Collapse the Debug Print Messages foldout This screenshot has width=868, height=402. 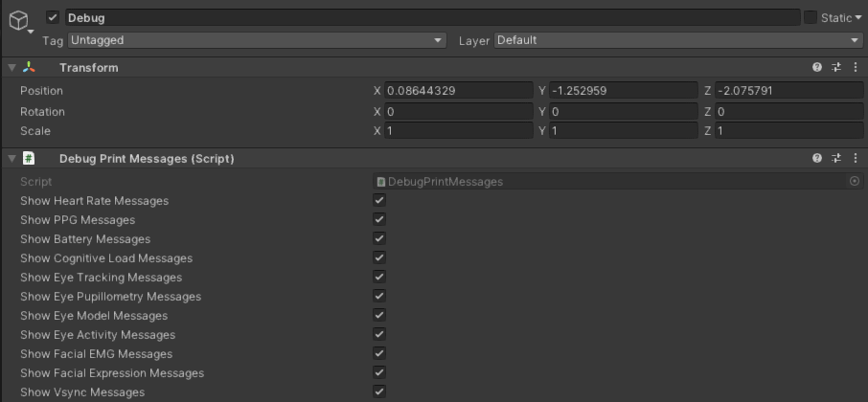pos(11,158)
